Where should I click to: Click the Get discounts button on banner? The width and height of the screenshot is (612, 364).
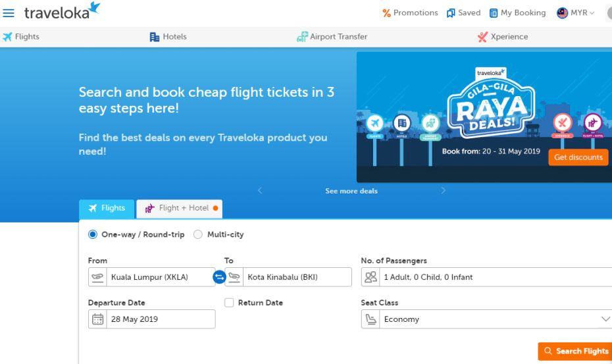pos(578,157)
